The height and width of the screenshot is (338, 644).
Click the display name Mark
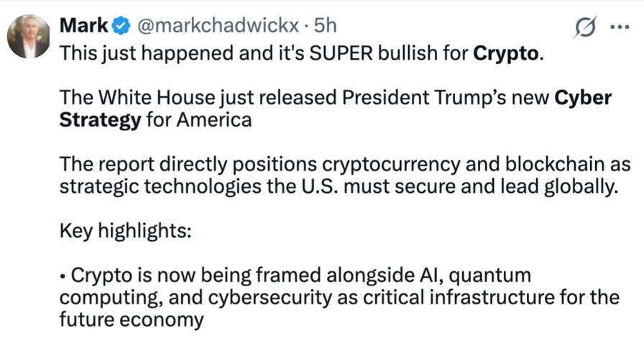point(83,26)
